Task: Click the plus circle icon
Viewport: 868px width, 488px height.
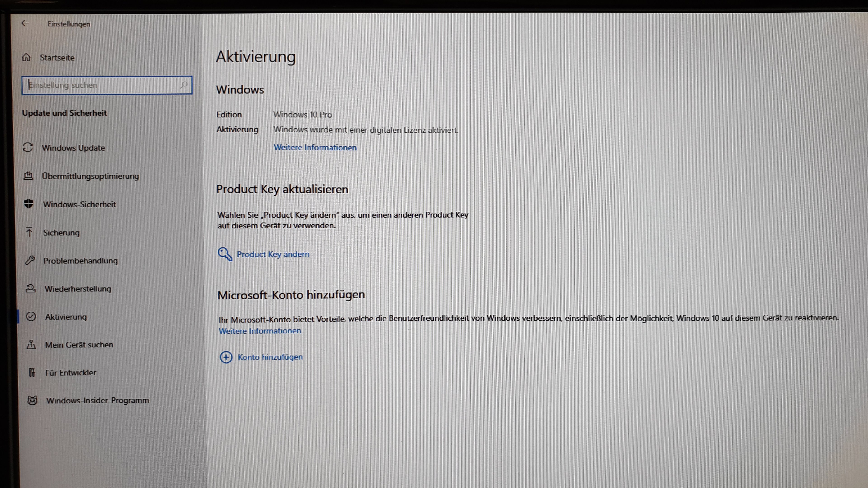Action: click(226, 357)
